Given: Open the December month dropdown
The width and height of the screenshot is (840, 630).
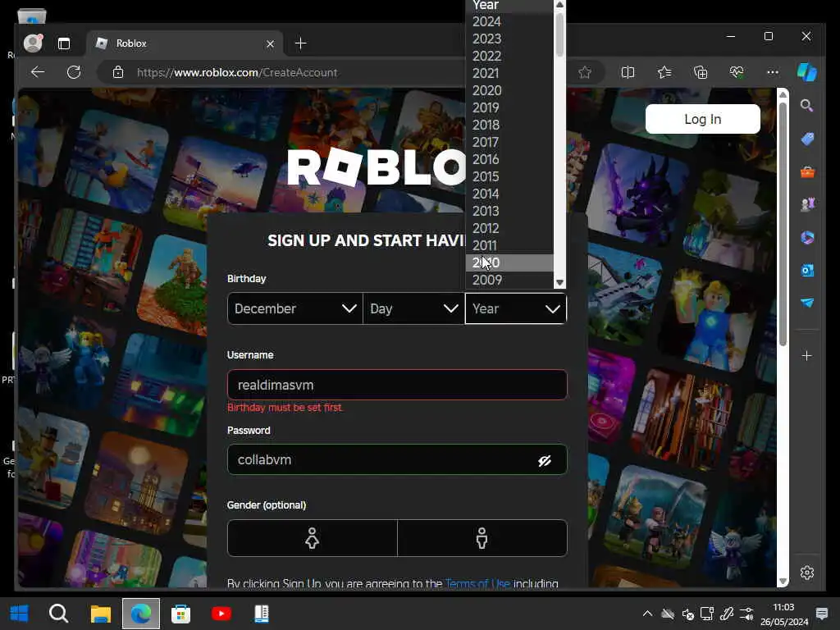Looking at the screenshot, I should (295, 308).
